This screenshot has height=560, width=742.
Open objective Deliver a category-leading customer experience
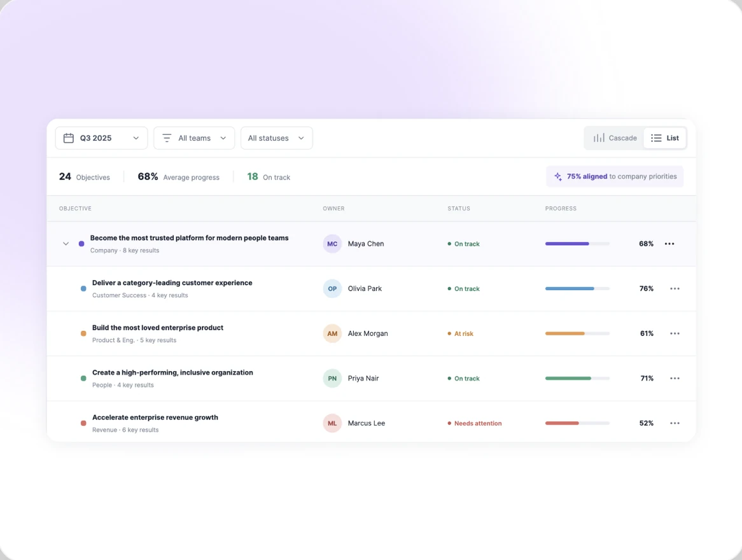[172, 283]
